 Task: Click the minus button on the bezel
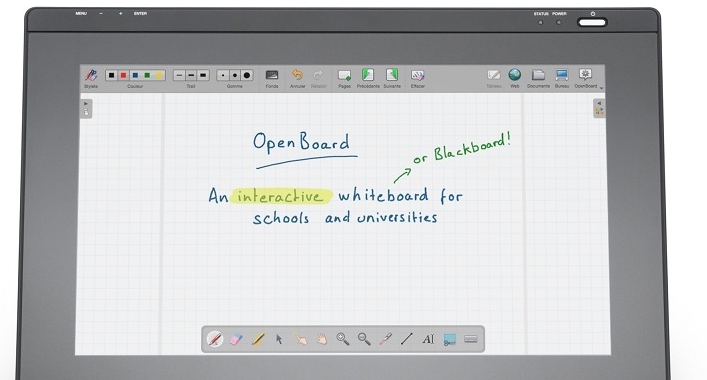pos(101,14)
